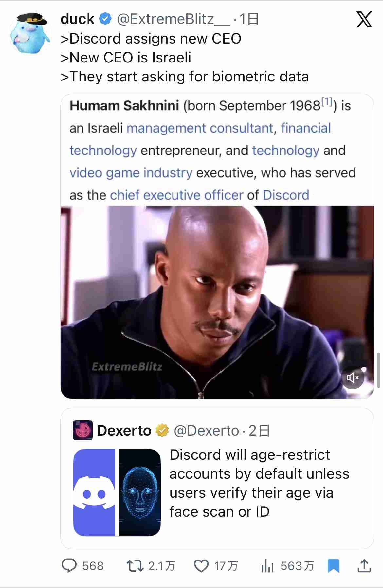Viewport: 383px width, 588px height.
Task: Open the duck display name
Action: (x=78, y=19)
